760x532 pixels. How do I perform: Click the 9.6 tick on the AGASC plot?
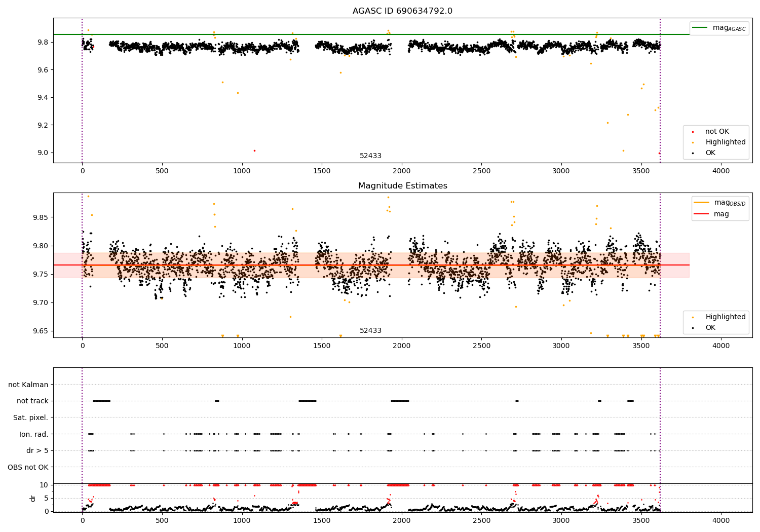43,70
